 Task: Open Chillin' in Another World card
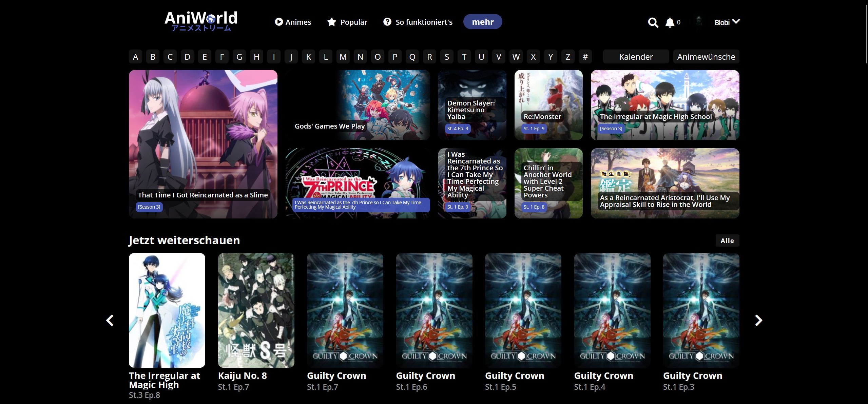pyautogui.click(x=548, y=183)
